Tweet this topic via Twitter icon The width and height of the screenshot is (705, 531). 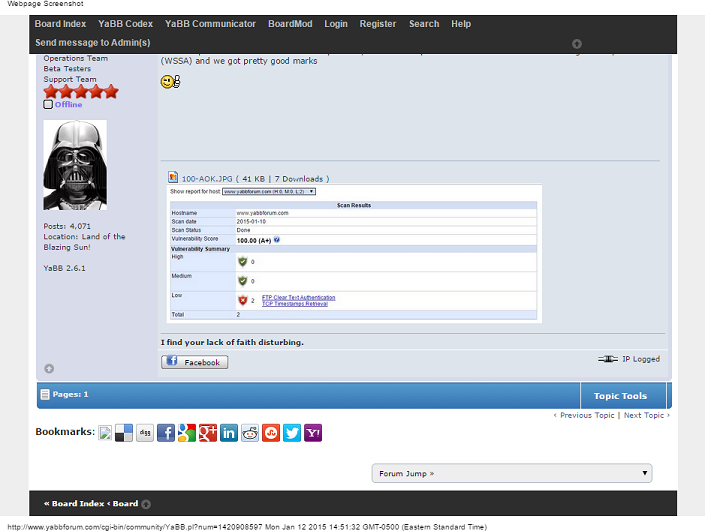292,433
